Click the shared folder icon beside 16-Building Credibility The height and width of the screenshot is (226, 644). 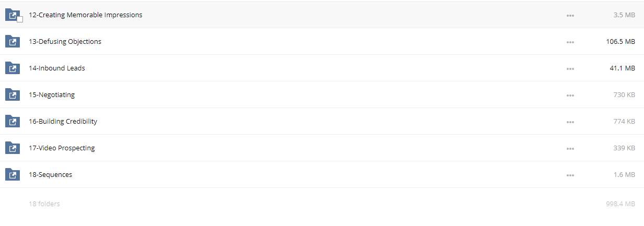coord(13,122)
